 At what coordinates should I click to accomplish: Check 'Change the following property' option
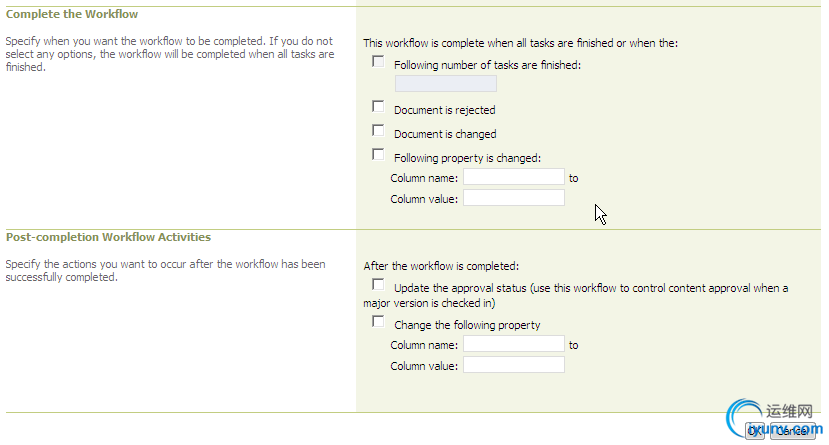tap(378, 322)
